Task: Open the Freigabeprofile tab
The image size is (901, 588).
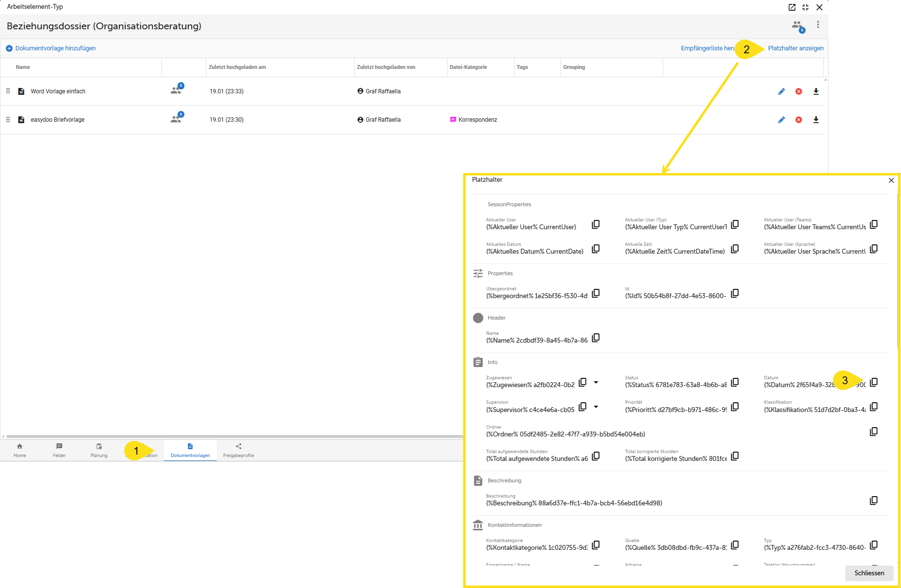Action: [x=238, y=450]
